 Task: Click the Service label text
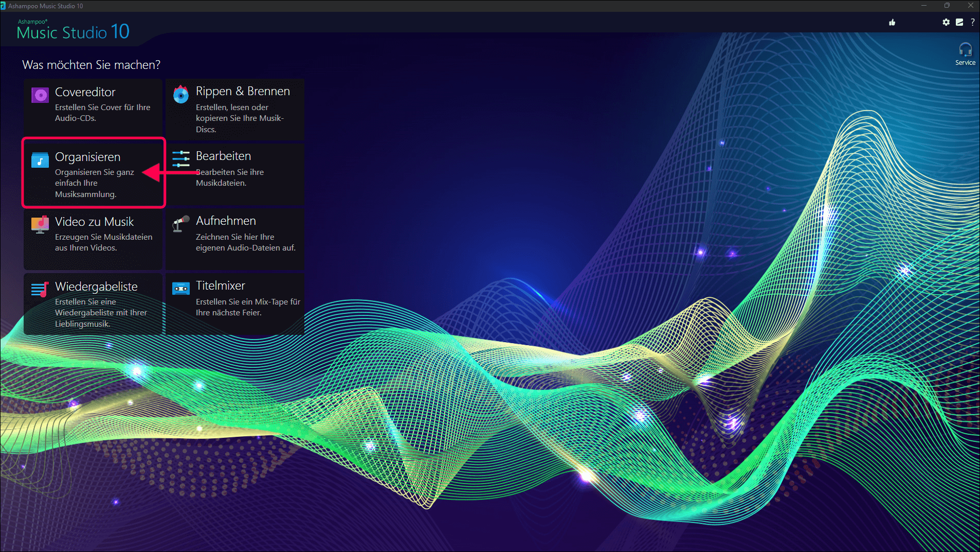click(965, 63)
